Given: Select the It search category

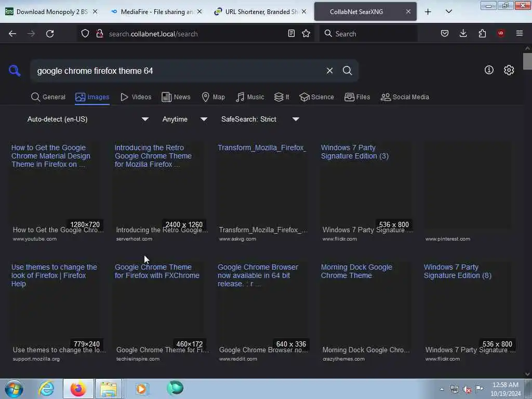Looking at the screenshot, I should (282, 97).
